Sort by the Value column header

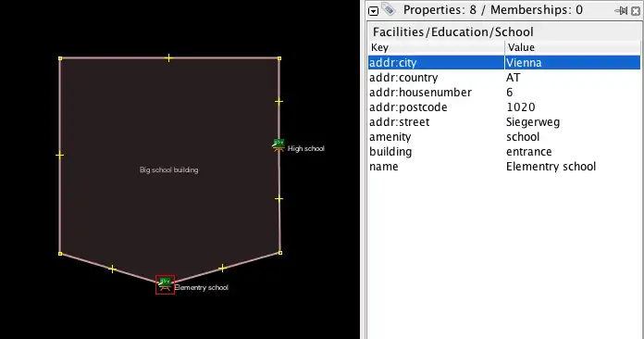[x=573, y=47]
